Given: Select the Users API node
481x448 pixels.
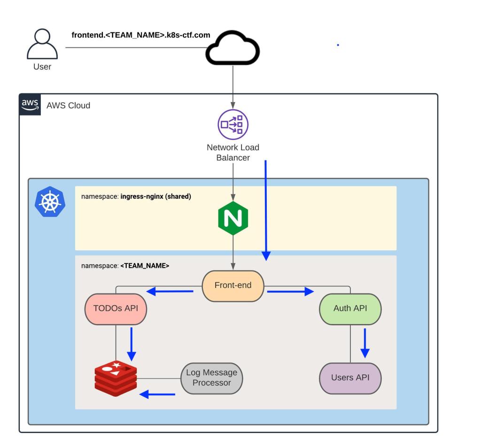Looking at the screenshot, I should (350, 378).
